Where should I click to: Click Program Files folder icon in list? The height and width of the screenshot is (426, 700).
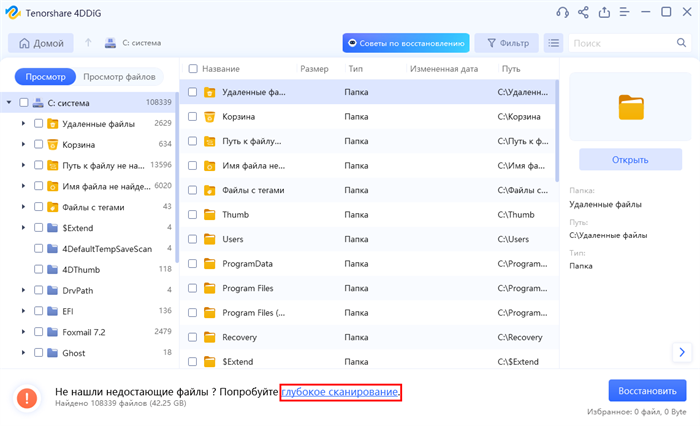[x=209, y=288]
